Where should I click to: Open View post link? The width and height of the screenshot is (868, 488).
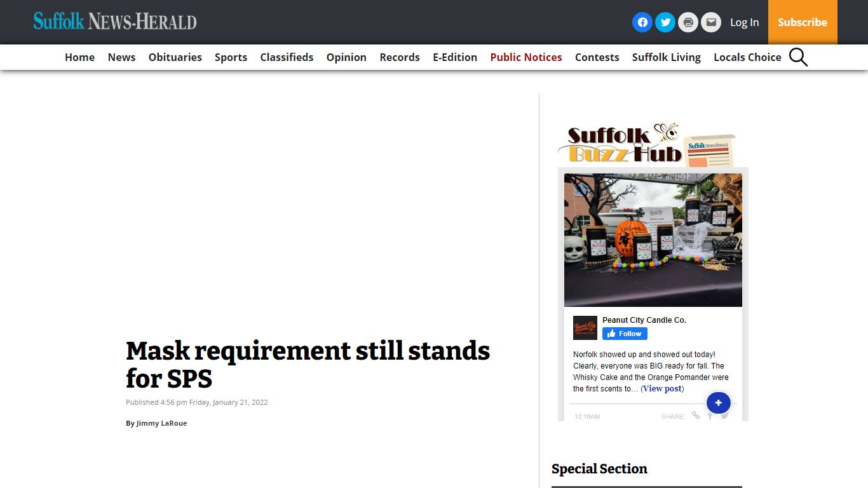662,388
